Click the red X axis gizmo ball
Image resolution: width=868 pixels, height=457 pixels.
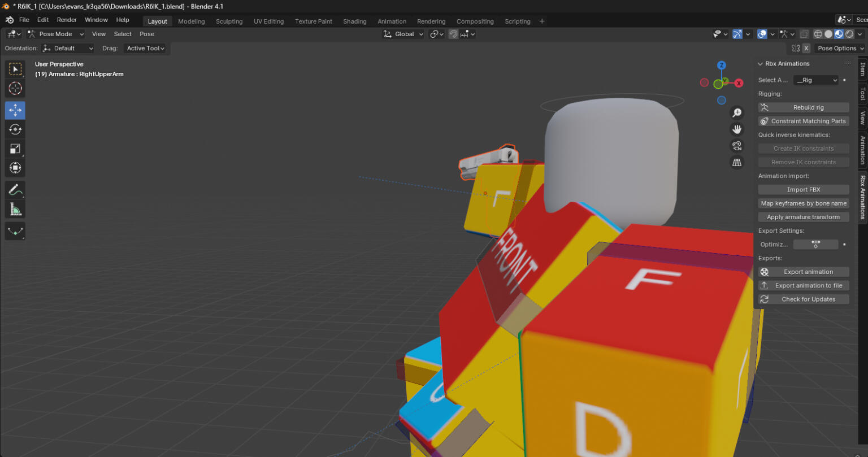(739, 83)
